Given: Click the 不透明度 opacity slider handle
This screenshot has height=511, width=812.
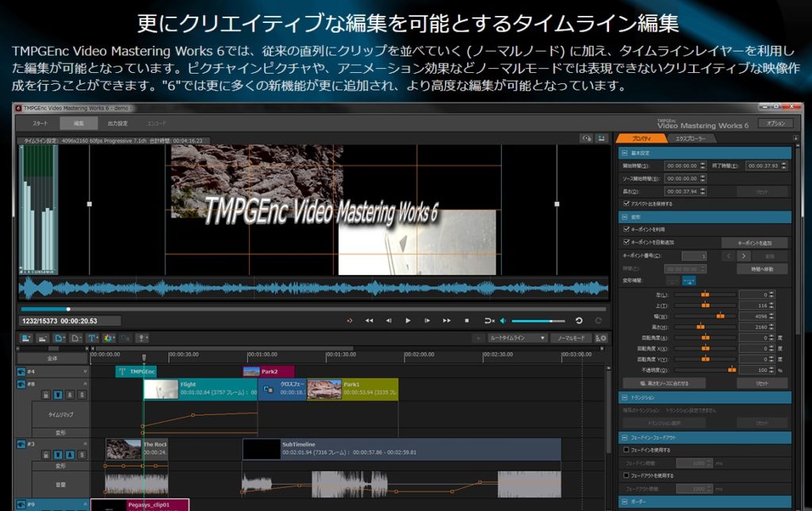Looking at the screenshot, I should [x=731, y=370].
